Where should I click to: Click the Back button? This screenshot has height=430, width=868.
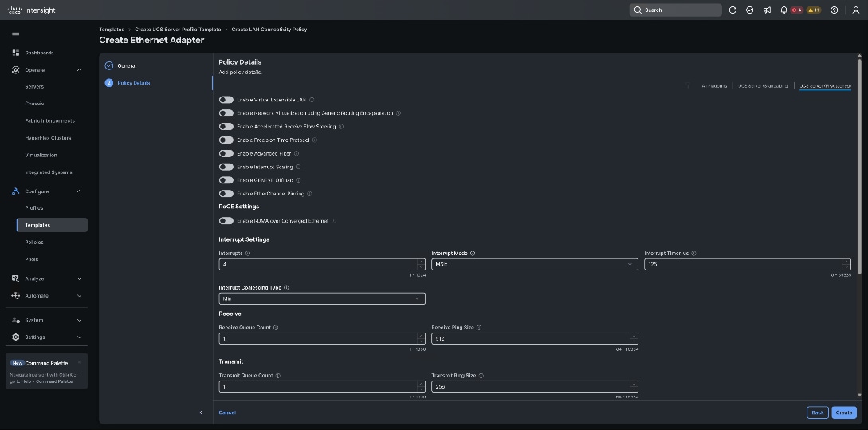818,412
